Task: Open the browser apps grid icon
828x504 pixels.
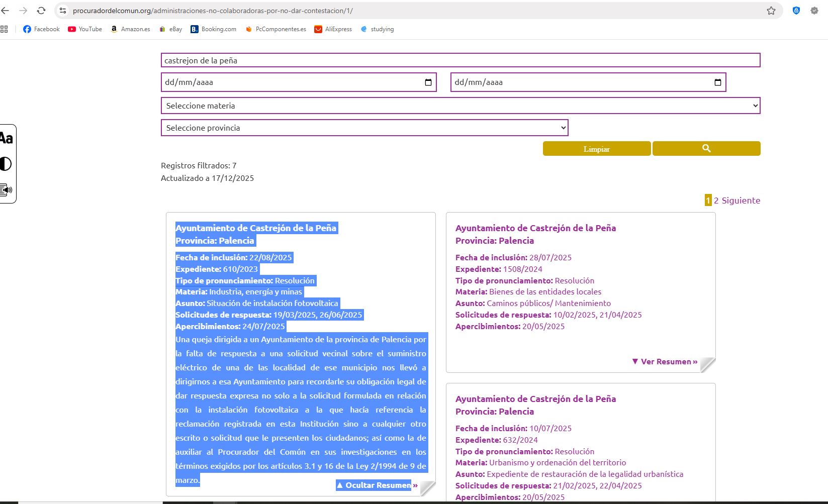Action: 5,29
